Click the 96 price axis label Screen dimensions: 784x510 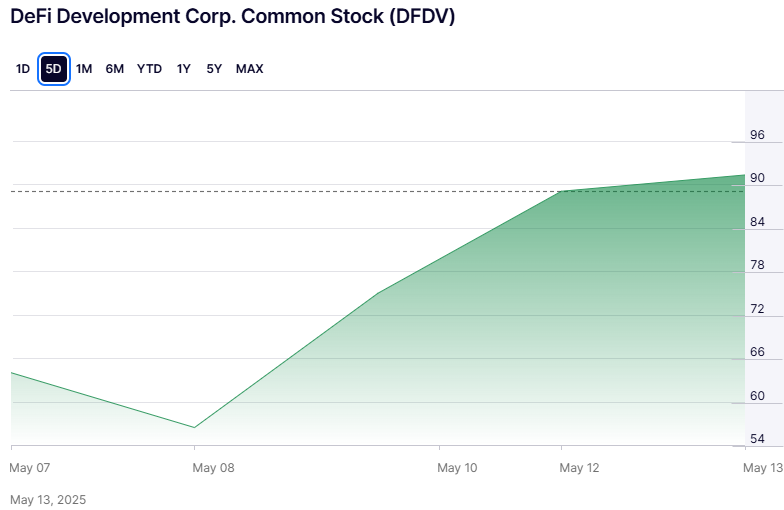point(757,135)
